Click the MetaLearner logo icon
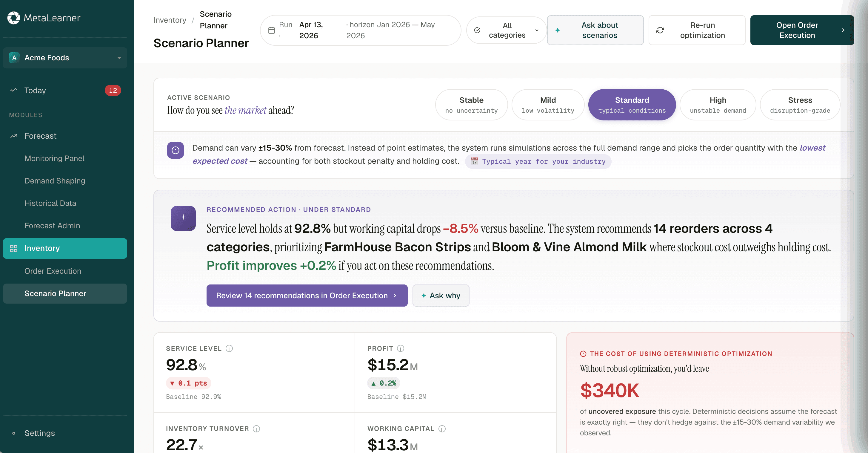The width and height of the screenshot is (868, 453). point(14,18)
